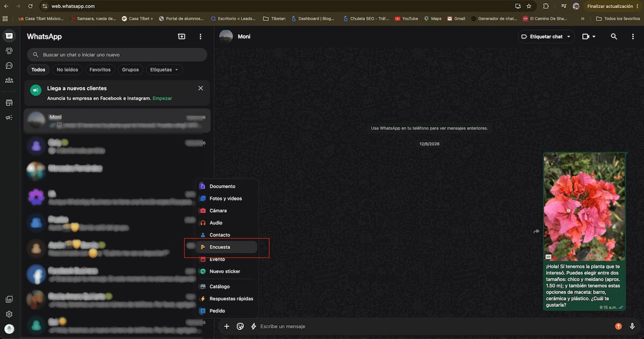Expand the video call dropdown
This screenshot has height=339, width=644.
point(594,37)
